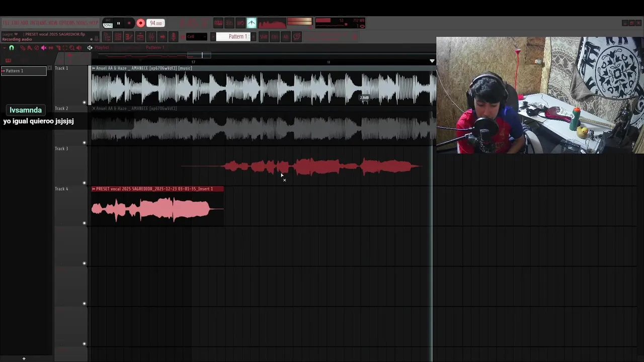
Task: Select previous pattern with left arrow
Action: (x=213, y=37)
